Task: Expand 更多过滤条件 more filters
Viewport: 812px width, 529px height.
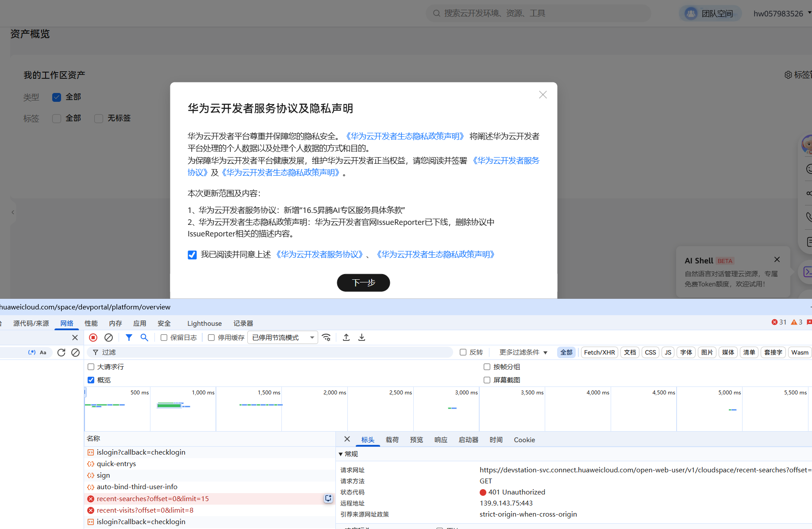Action: click(x=523, y=352)
